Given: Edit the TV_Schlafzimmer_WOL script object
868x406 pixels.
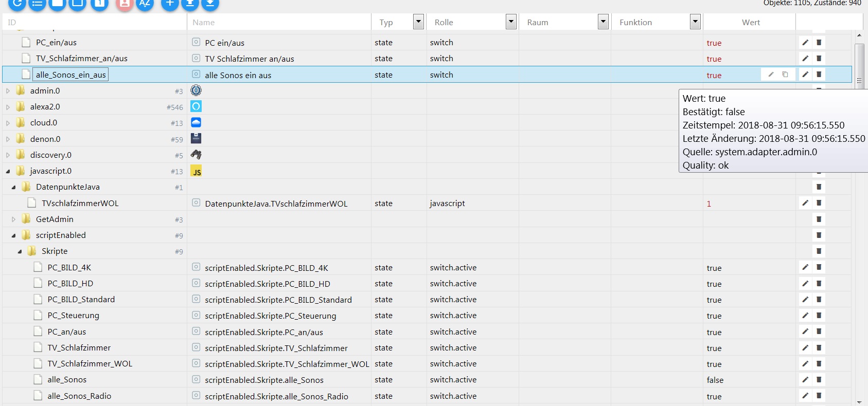Looking at the screenshot, I should point(805,364).
